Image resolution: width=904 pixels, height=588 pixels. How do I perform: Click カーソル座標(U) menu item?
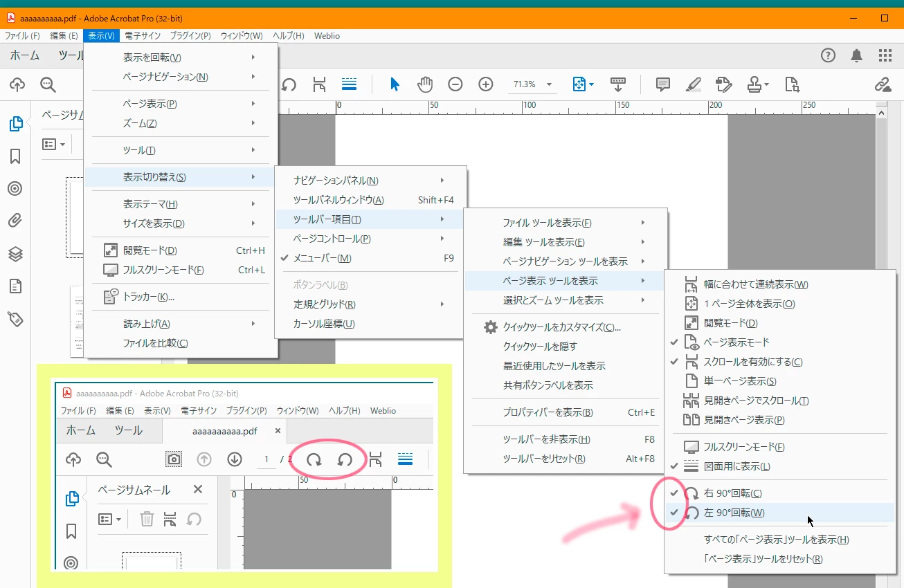(x=370, y=324)
